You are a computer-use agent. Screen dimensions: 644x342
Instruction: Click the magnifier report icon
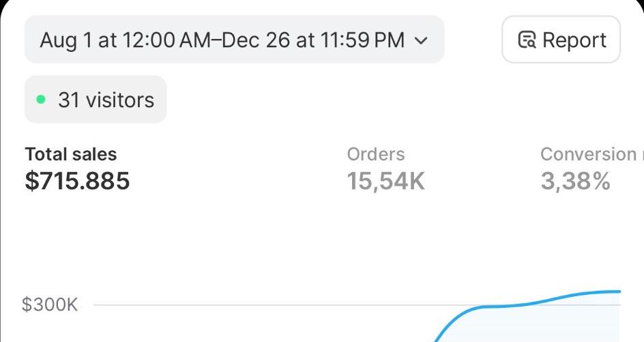(527, 40)
